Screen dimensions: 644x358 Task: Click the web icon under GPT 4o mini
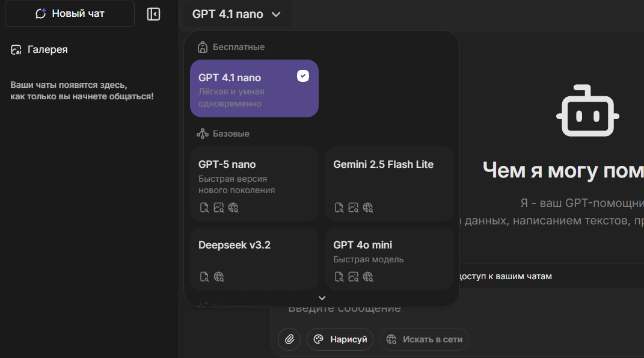(x=368, y=277)
